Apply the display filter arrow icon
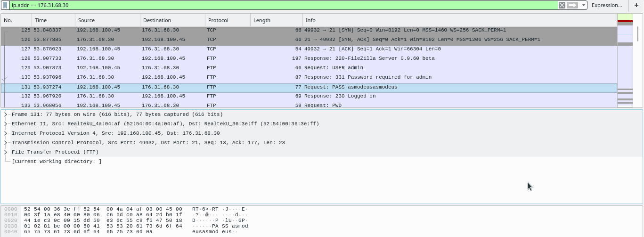Screen dimensions: 644x237 [x=572, y=5]
